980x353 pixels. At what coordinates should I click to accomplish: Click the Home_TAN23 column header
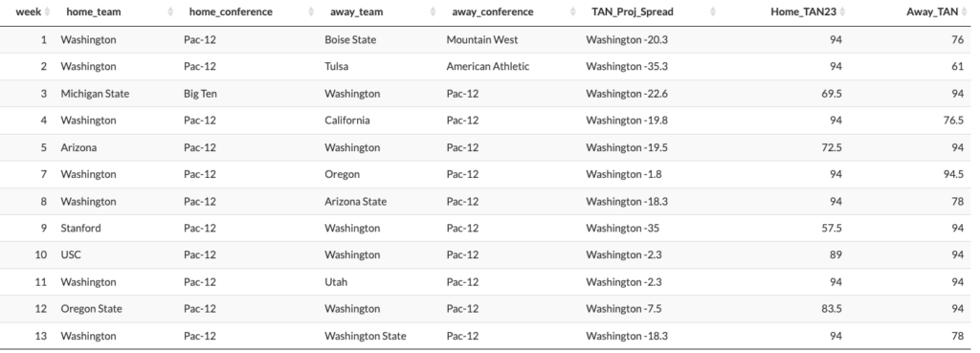pos(803,11)
